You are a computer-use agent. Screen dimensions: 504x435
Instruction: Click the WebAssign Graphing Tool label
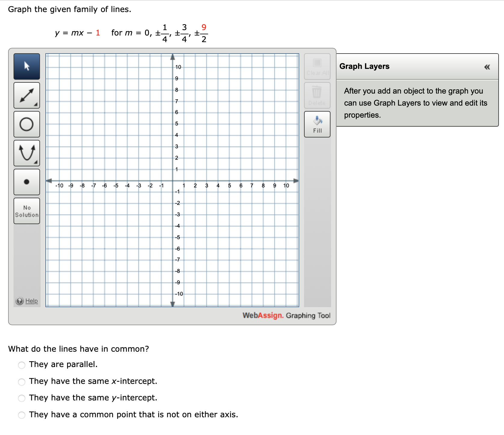point(286,316)
